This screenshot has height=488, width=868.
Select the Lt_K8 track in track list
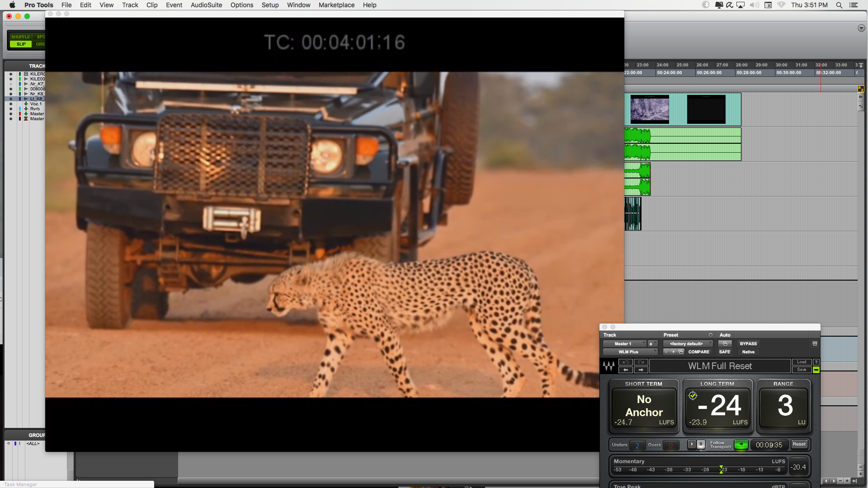[36, 99]
